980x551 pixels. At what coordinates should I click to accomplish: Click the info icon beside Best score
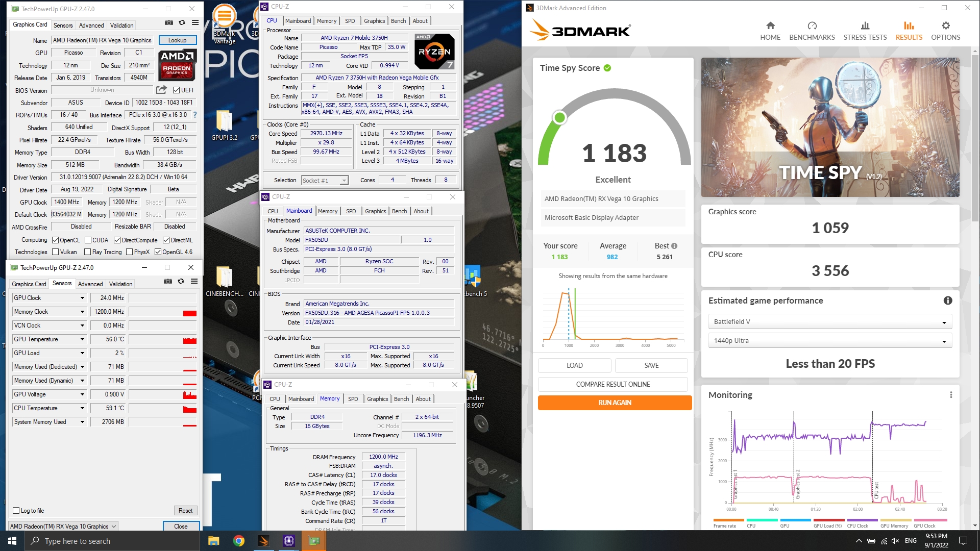point(674,246)
